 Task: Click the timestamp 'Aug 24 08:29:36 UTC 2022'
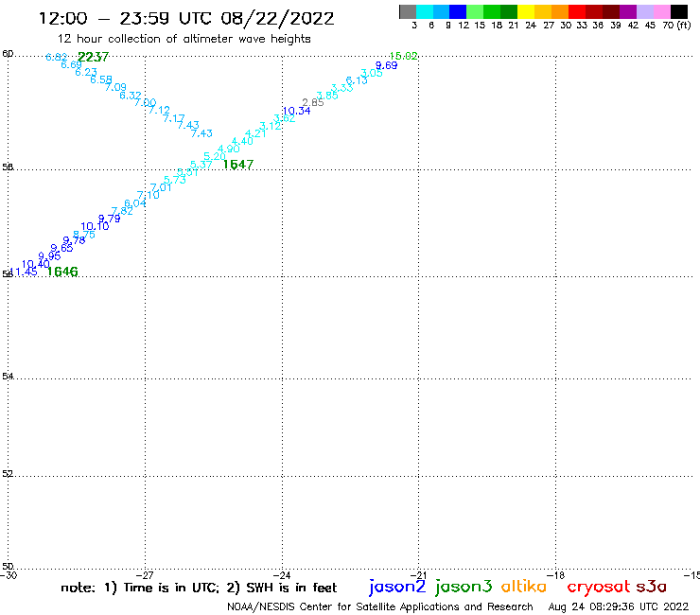[x=619, y=606]
